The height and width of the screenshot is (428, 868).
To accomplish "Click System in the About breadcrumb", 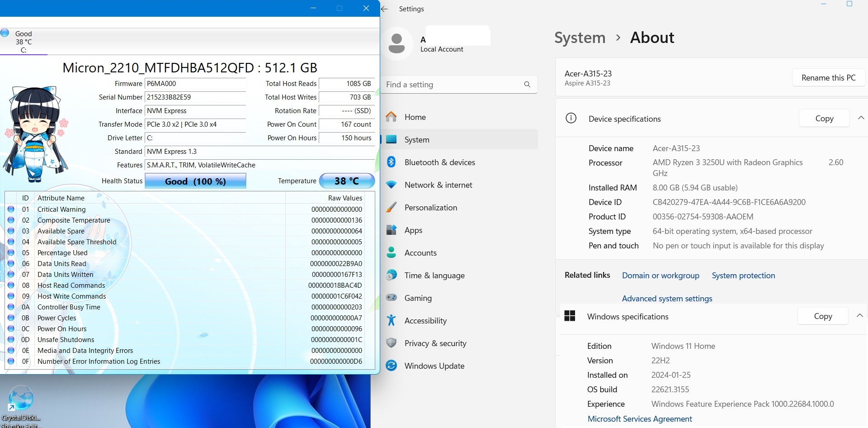I will tap(580, 38).
